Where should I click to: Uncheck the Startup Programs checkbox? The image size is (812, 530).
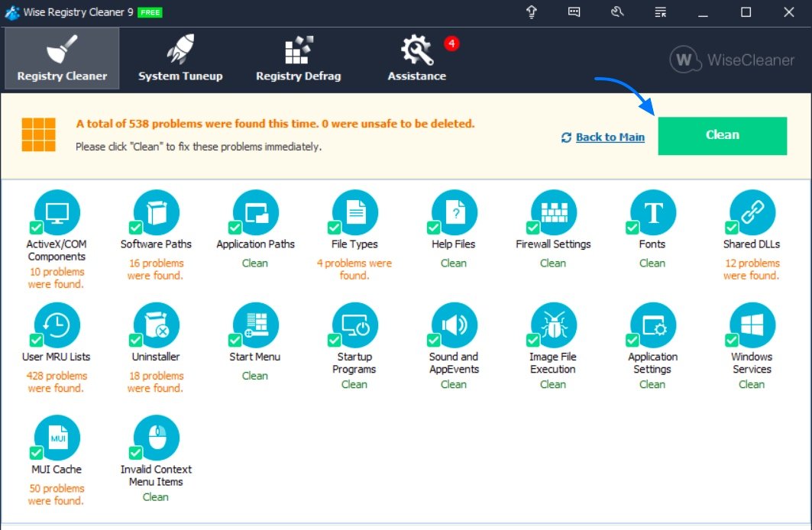click(335, 340)
